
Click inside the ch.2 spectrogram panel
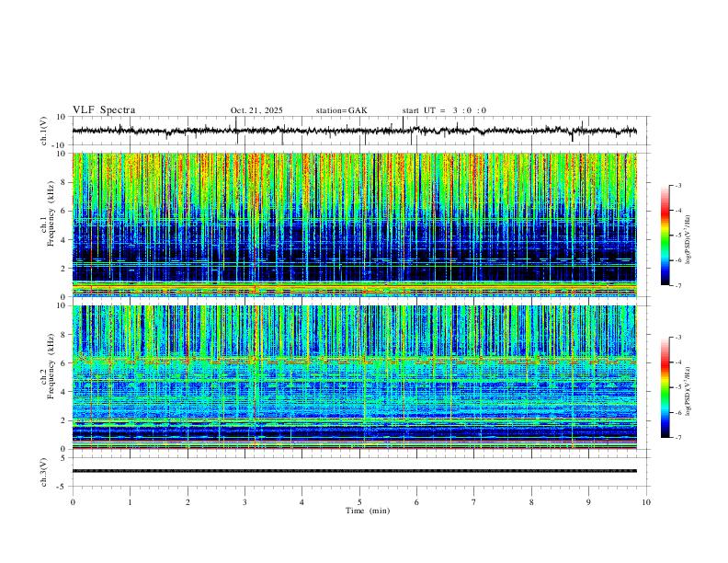click(354, 377)
